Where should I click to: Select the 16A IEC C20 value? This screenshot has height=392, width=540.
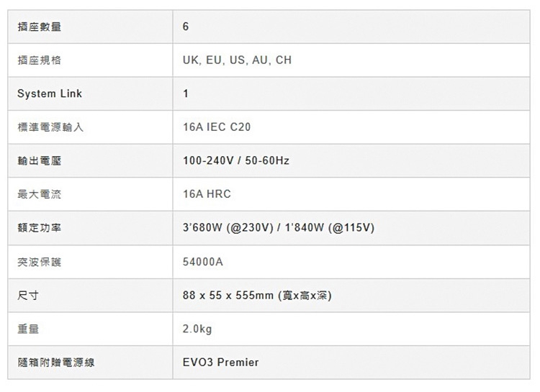(217, 127)
